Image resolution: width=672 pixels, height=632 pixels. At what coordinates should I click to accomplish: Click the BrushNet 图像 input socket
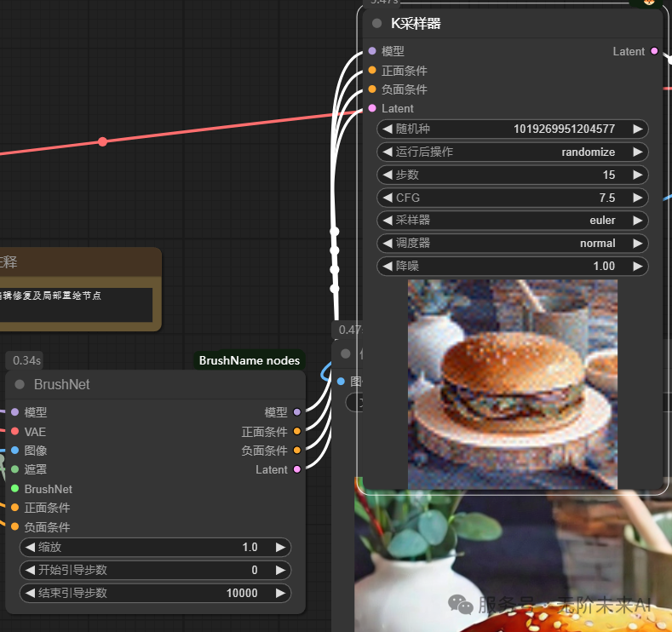click(x=14, y=450)
